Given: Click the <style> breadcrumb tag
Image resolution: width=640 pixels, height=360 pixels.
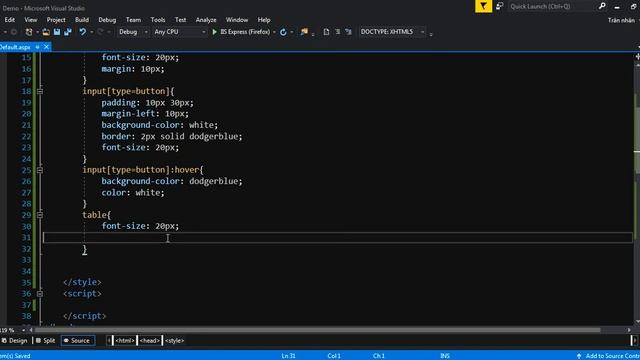Looking at the screenshot, I should pos(174,340).
